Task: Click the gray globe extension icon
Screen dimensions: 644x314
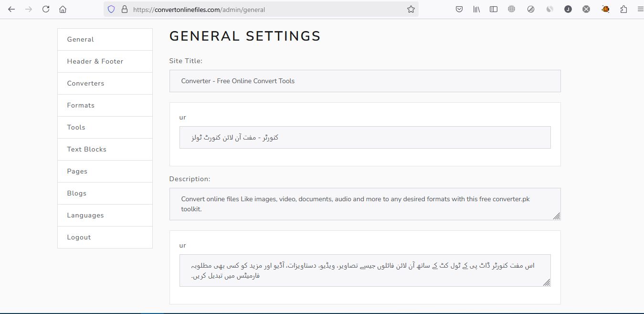Action: (x=512, y=9)
